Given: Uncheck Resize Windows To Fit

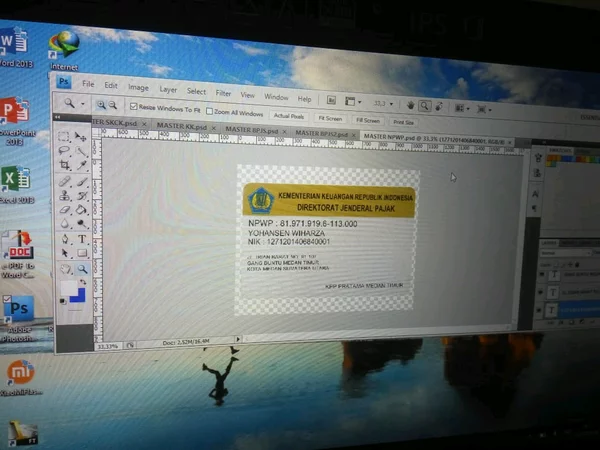Looking at the screenshot, I should (134, 106).
